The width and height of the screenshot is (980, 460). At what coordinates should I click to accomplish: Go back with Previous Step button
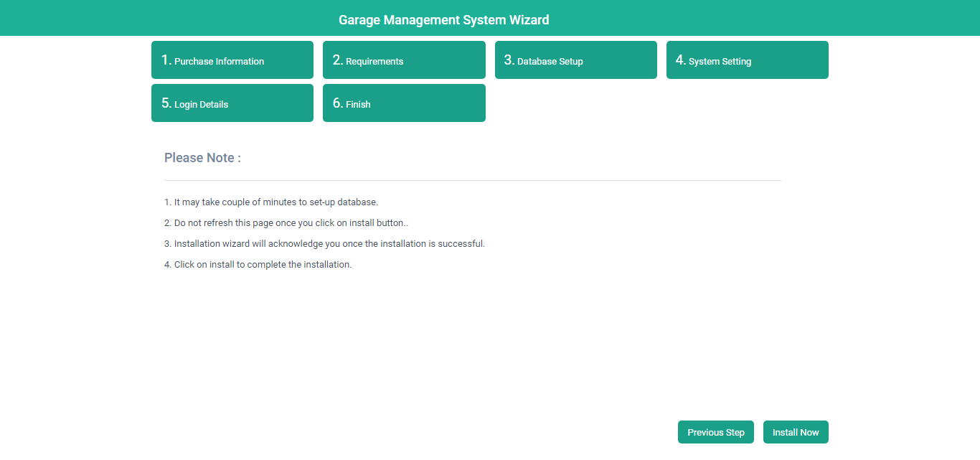[x=715, y=432]
